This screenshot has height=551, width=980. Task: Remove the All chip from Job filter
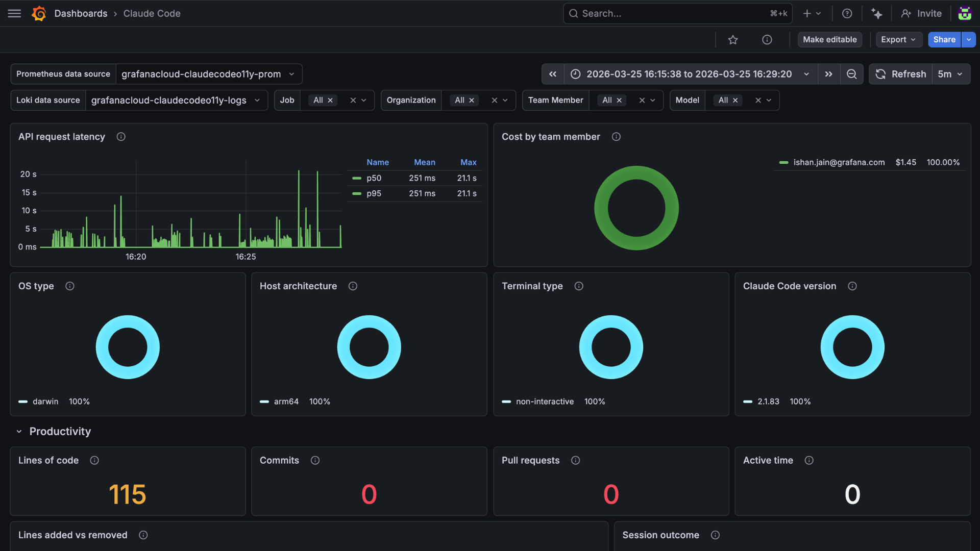point(330,101)
